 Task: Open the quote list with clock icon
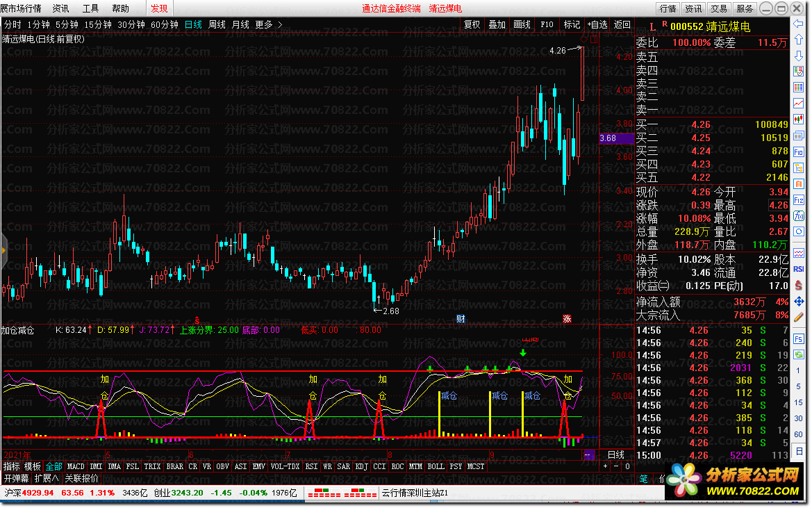pyautogui.click(x=799, y=72)
